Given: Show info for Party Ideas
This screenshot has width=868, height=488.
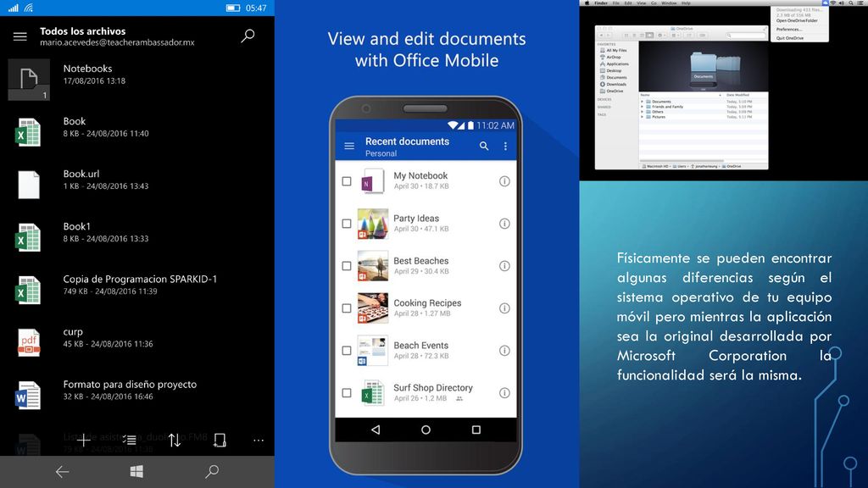Looking at the screenshot, I should pos(504,224).
